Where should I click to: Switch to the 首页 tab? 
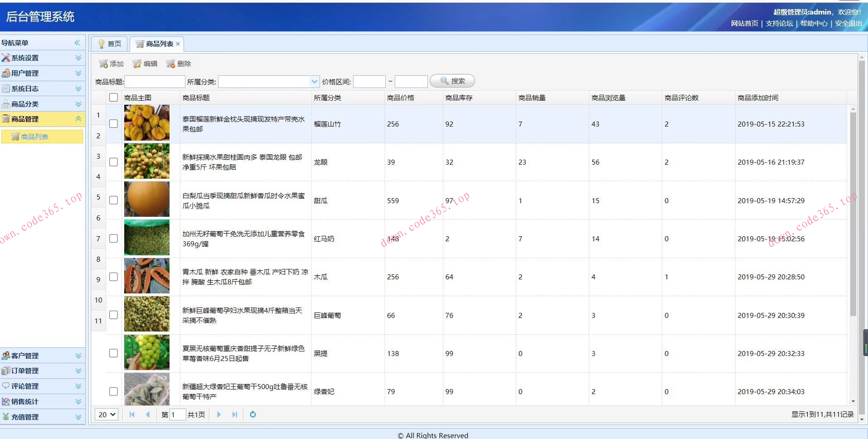pos(110,44)
